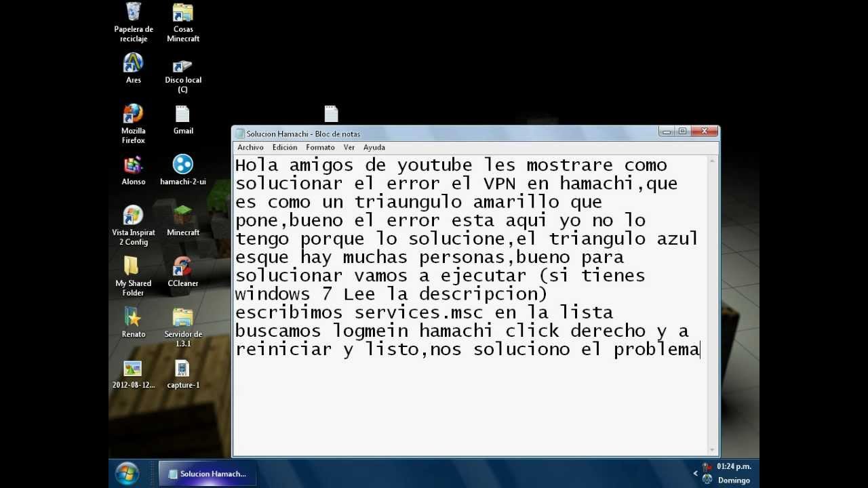Viewport: 868px width, 488px height.
Task: Select the Gmail text file icon
Action: click(x=183, y=119)
